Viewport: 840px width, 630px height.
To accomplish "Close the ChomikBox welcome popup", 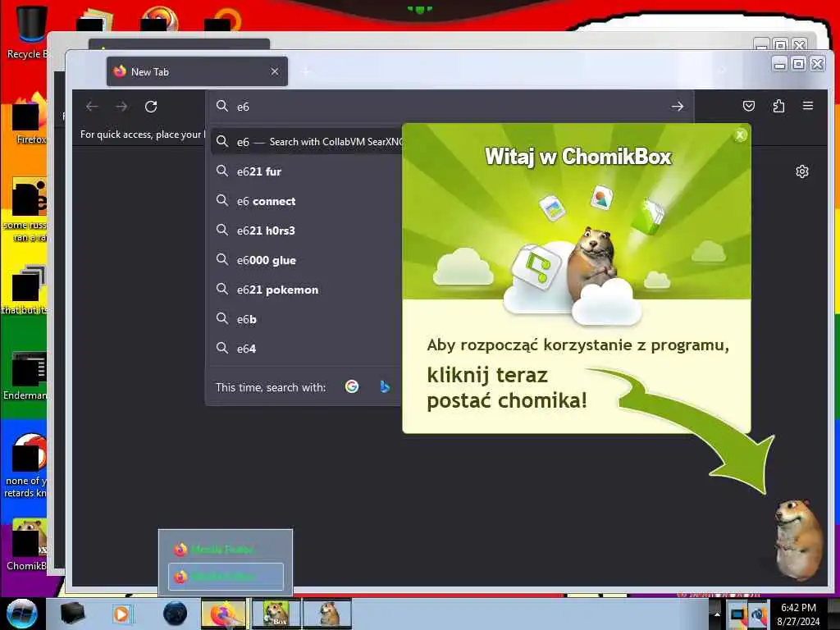I will [740, 135].
